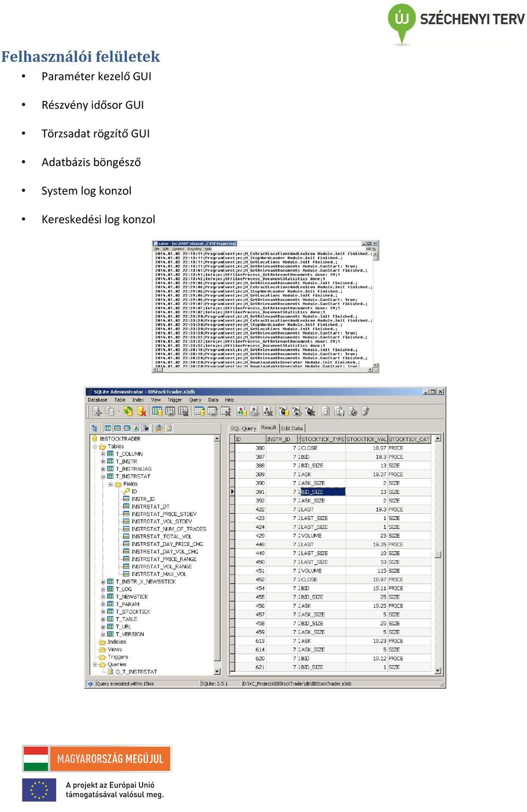Click the tree panel scroll up arrow
527x812 pixels.
pos(217,439)
